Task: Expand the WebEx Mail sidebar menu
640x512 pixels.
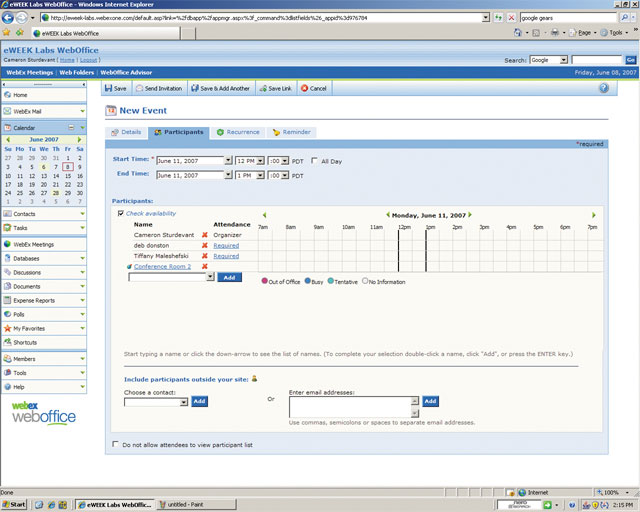Action: [82, 111]
